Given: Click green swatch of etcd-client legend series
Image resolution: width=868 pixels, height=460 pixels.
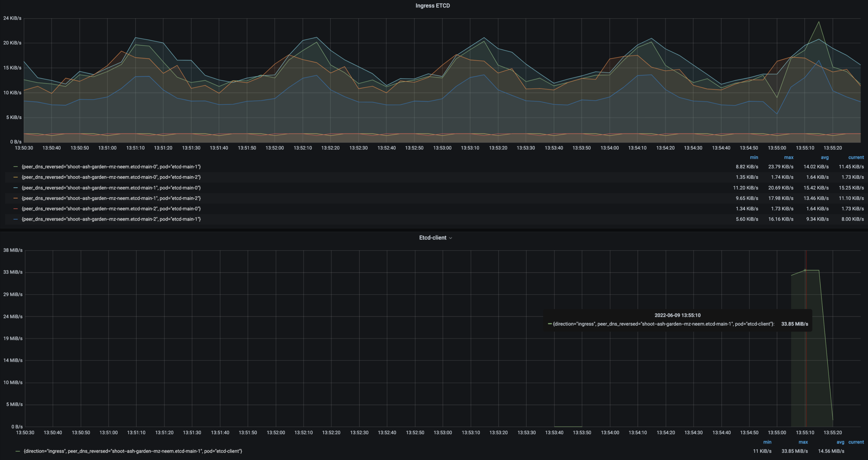Looking at the screenshot, I should click(18, 451).
